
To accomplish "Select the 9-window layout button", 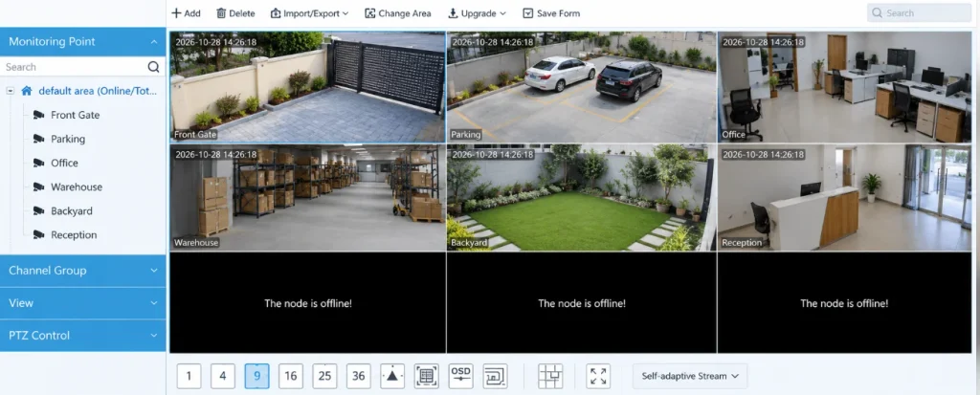I will click(256, 376).
